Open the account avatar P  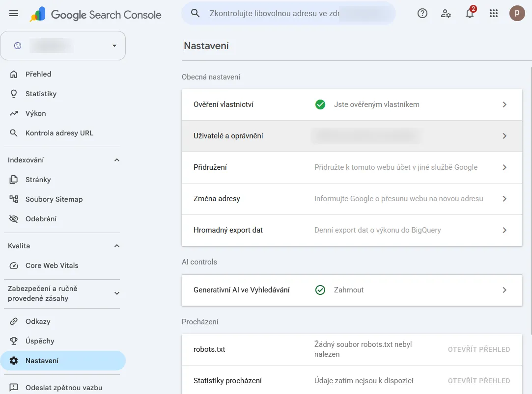[x=517, y=13]
